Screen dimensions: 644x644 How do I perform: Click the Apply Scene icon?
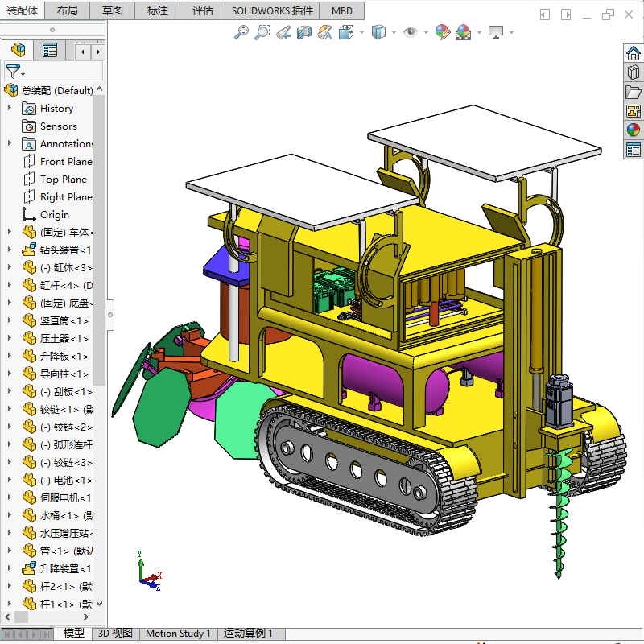coord(463,32)
